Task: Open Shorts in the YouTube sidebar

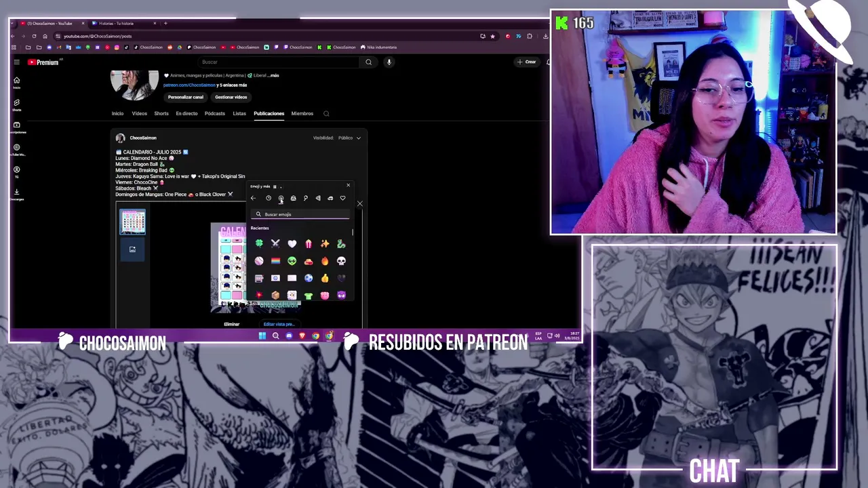Action: coord(16,104)
